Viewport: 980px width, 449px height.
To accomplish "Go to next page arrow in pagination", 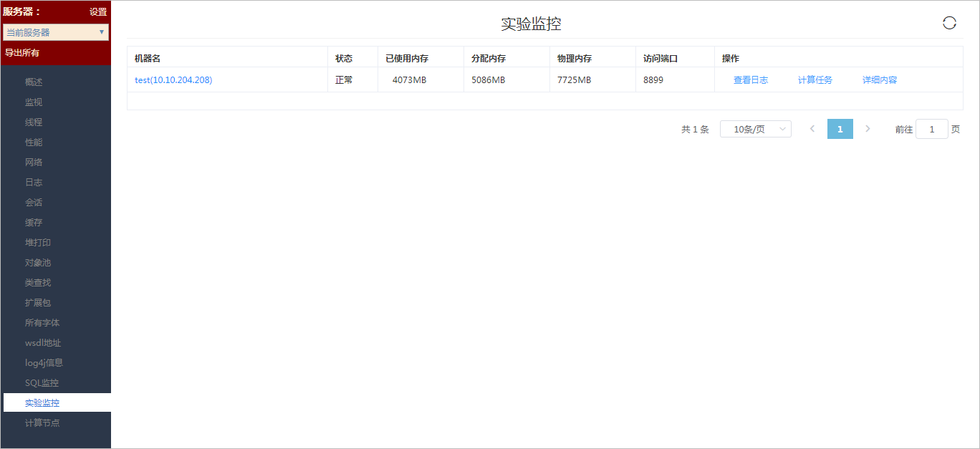I will point(868,129).
